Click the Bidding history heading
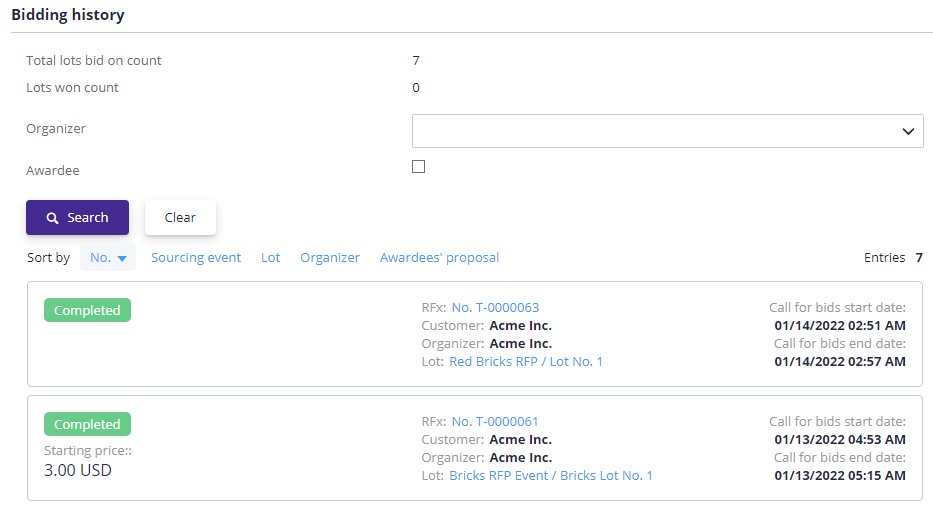933x510 pixels. click(68, 15)
